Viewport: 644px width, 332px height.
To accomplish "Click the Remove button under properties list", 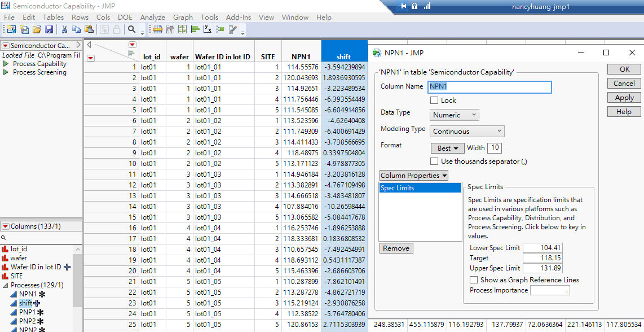I will 396,248.
